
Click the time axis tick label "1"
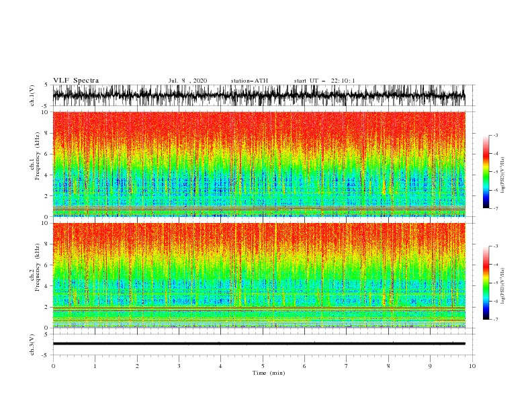point(95,366)
